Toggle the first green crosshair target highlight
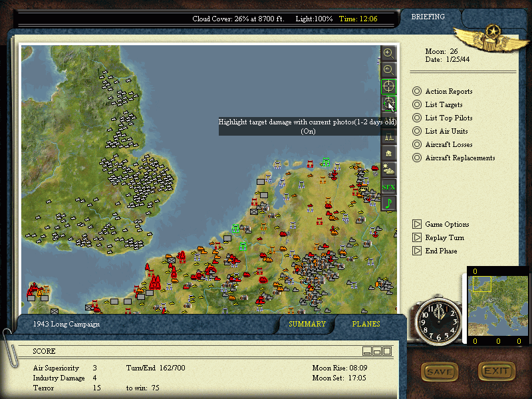The image size is (532, 399). point(388,86)
